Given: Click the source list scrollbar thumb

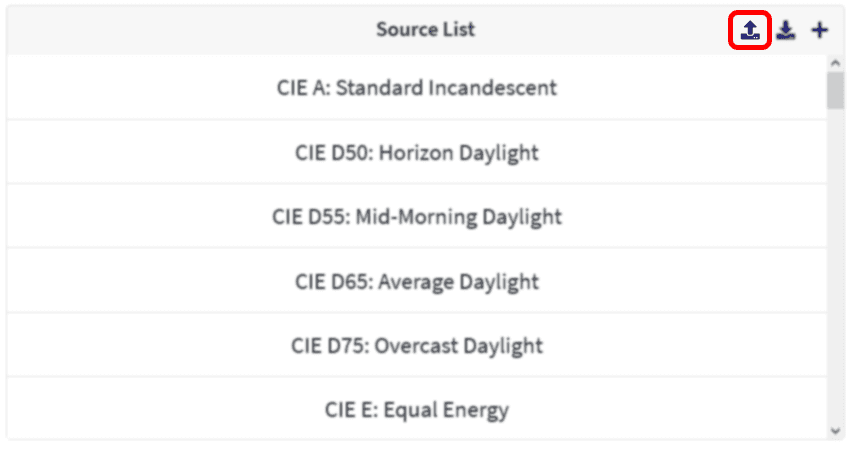Looking at the screenshot, I should pos(836,90).
